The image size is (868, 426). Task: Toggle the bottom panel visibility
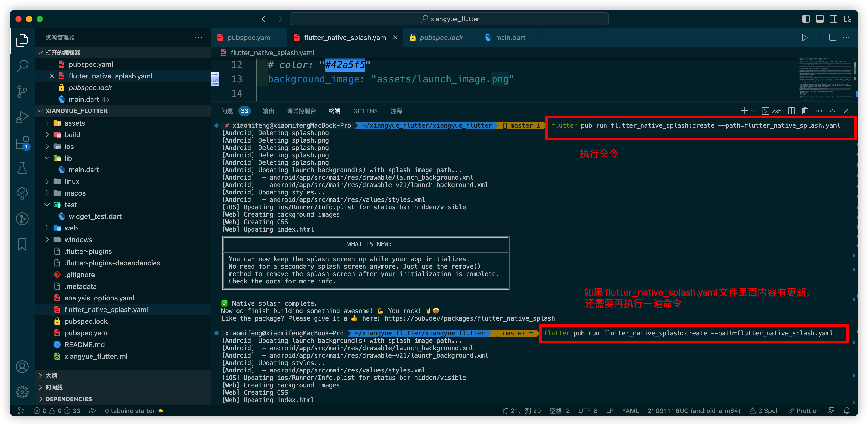coord(820,19)
